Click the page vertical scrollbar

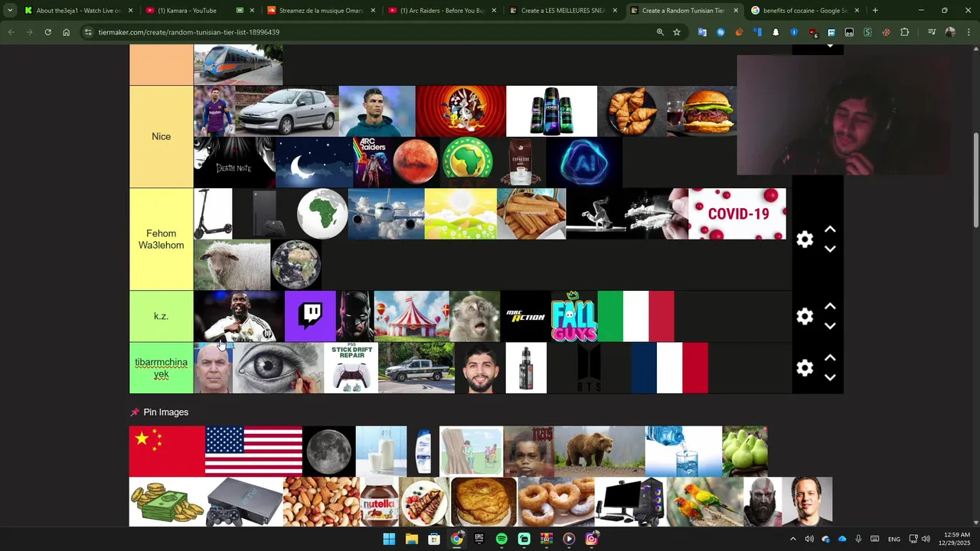[975, 179]
